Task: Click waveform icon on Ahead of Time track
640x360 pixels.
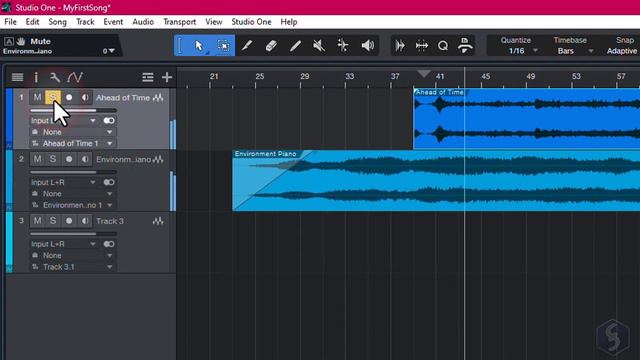Action: pyautogui.click(x=158, y=98)
